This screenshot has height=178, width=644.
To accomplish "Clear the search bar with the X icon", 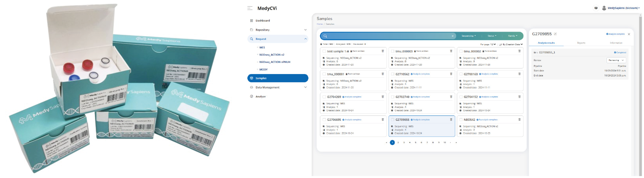I will click(x=452, y=36).
